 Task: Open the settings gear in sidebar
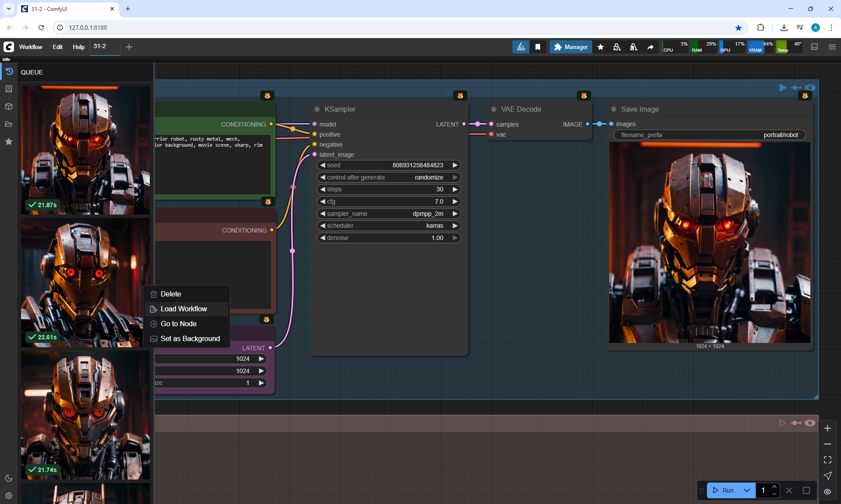point(9,496)
